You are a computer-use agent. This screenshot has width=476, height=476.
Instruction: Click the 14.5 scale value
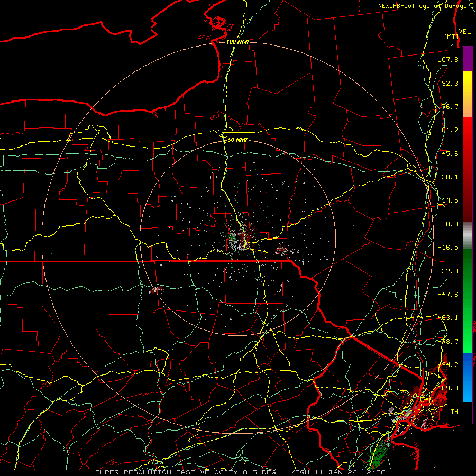tap(450, 200)
